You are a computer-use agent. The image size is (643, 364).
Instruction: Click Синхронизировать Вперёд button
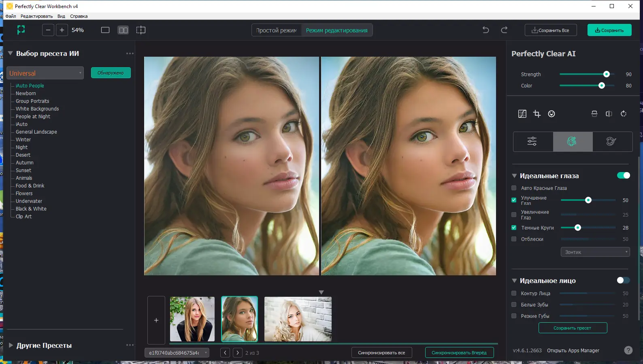click(459, 353)
